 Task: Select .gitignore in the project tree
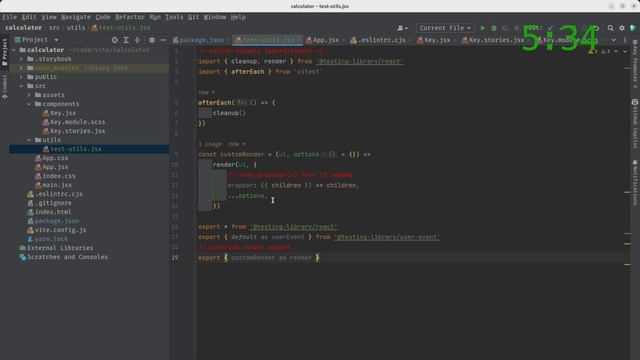(x=53, y=203)
